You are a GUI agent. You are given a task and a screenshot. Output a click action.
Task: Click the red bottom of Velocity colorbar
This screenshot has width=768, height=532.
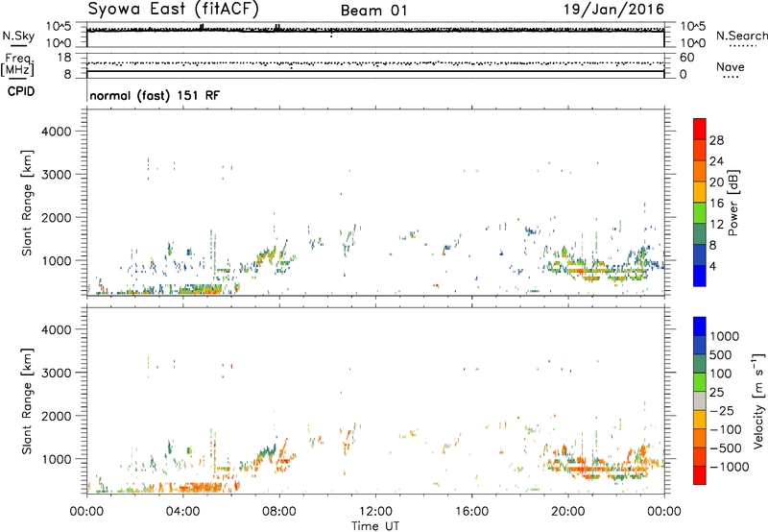coord(700,475)
